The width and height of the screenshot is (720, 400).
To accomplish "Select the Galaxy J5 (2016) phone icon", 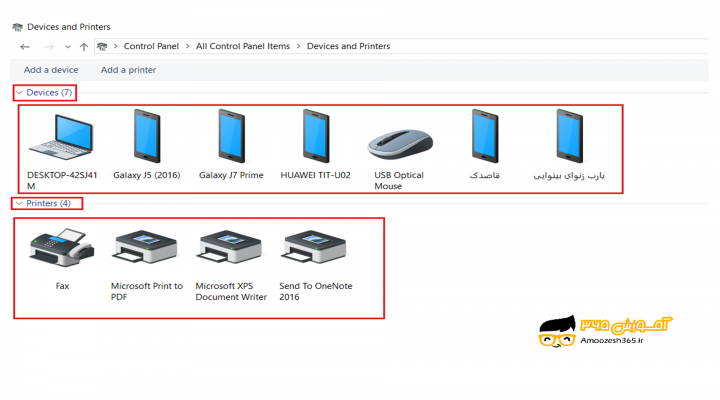I will [x=147, y=136].
